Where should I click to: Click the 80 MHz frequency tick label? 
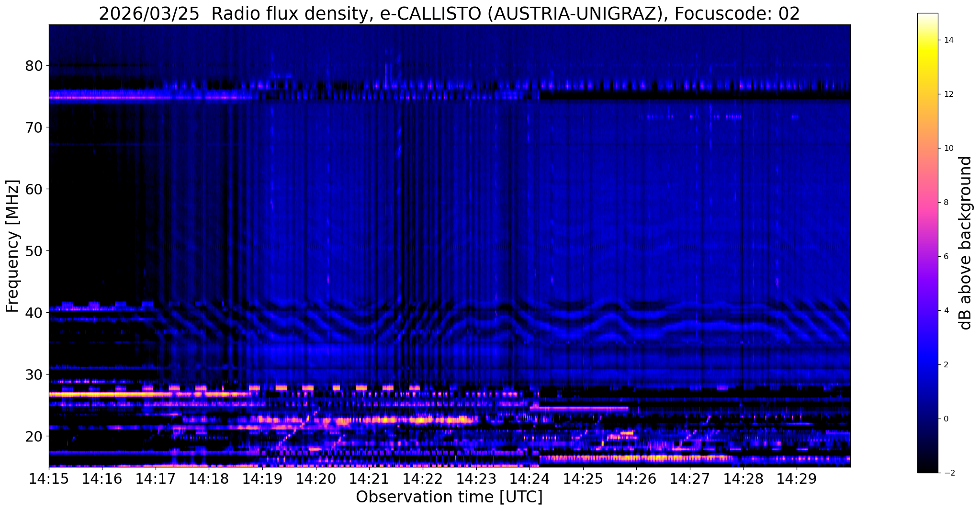34,65
